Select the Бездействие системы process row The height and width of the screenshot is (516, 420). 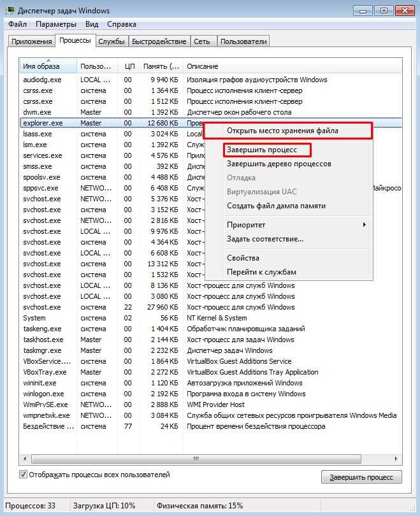pos(211,427)
